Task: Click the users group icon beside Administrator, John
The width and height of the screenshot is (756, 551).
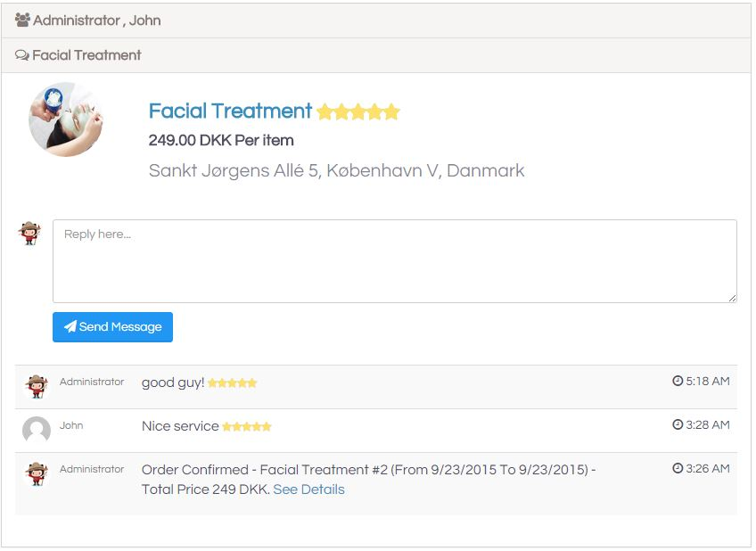Action: 22,20
